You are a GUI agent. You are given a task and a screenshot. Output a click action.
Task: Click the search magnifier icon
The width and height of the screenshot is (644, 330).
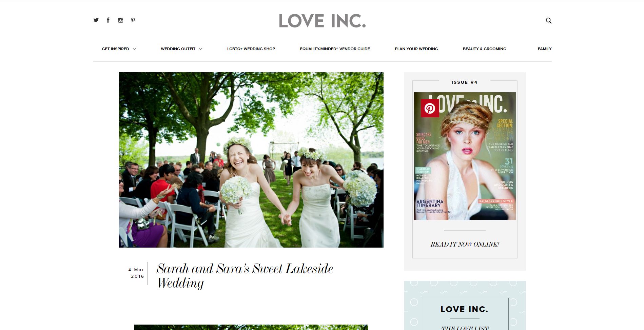coord(548,21)
